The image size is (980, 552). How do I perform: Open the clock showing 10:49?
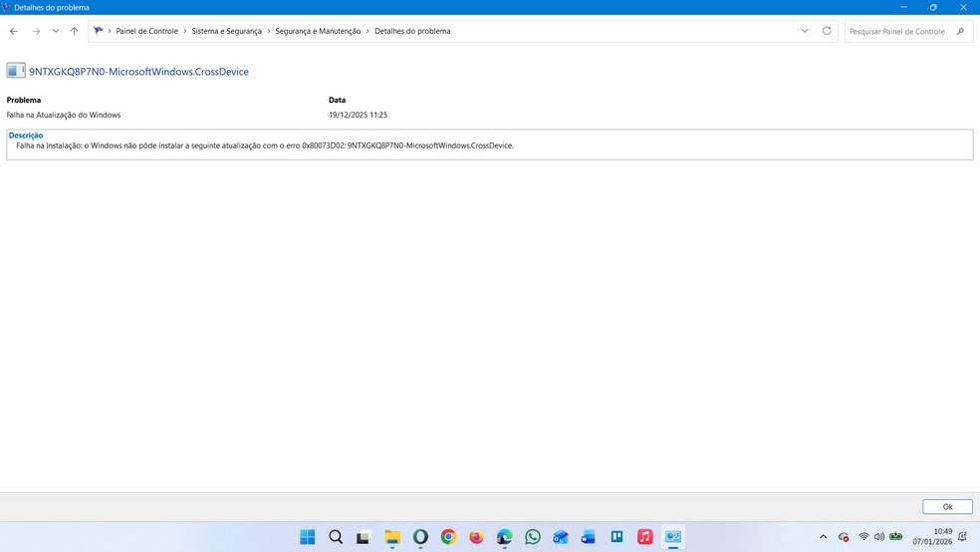932,536
